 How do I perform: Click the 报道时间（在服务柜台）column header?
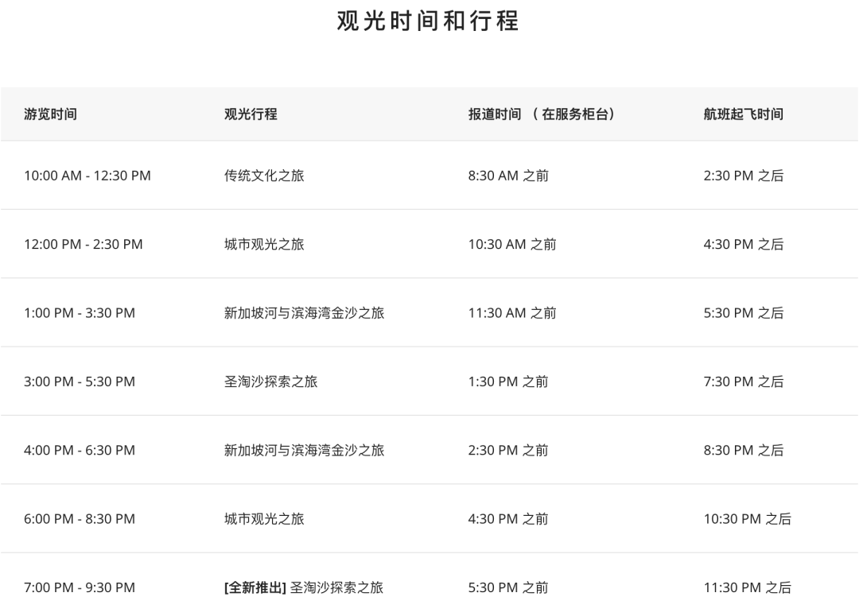tap(542, 114)
